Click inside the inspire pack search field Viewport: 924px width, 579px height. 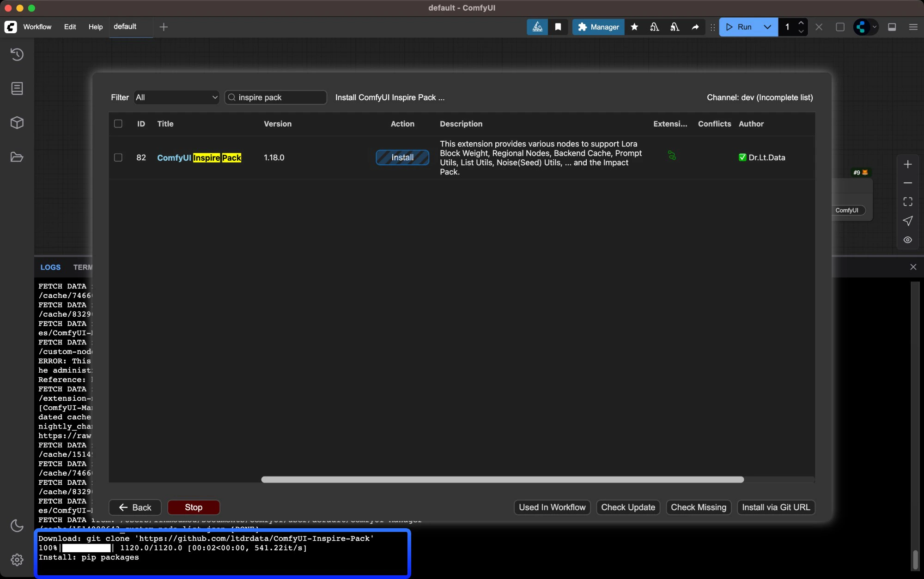pos(275,97)
